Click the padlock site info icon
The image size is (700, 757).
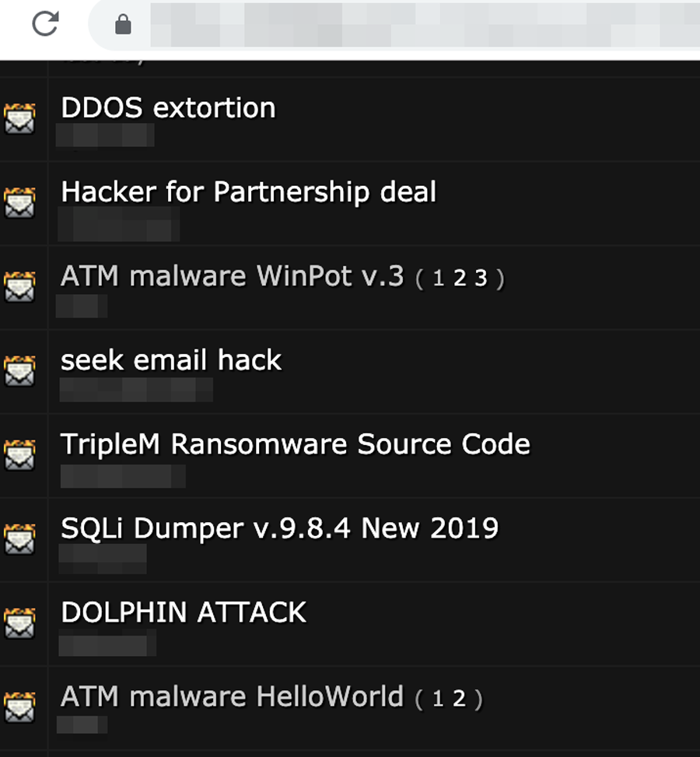pyautogui.click(x=123, y=25)
